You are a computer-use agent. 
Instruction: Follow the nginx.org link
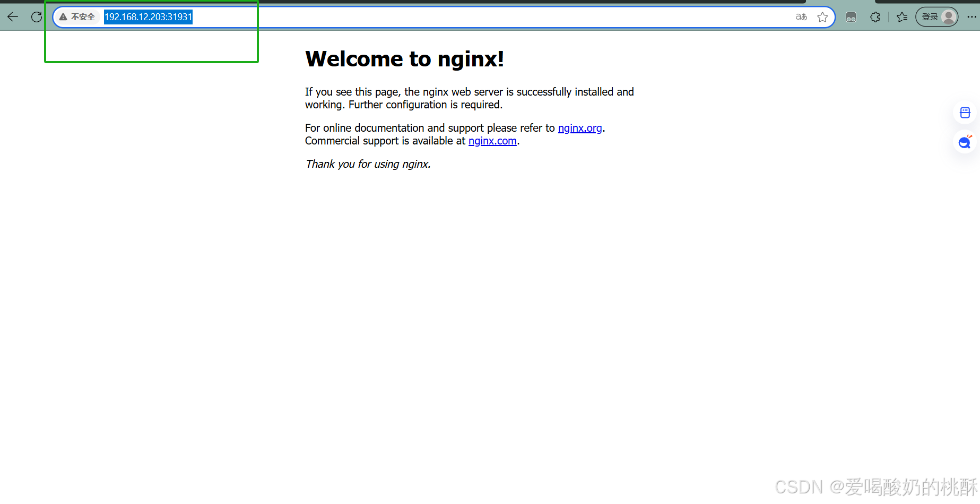click(580, 128)
